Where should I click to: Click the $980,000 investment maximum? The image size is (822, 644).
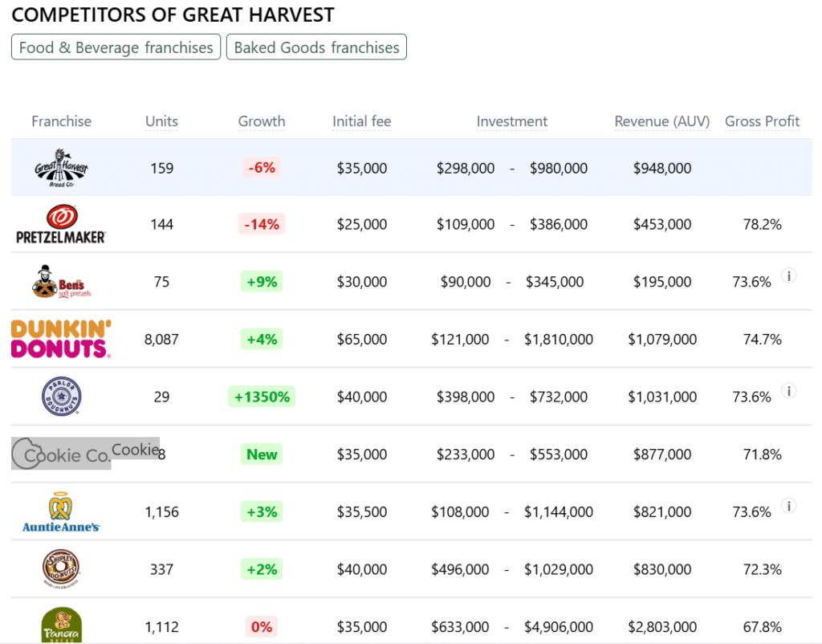(x=559, y=169)
